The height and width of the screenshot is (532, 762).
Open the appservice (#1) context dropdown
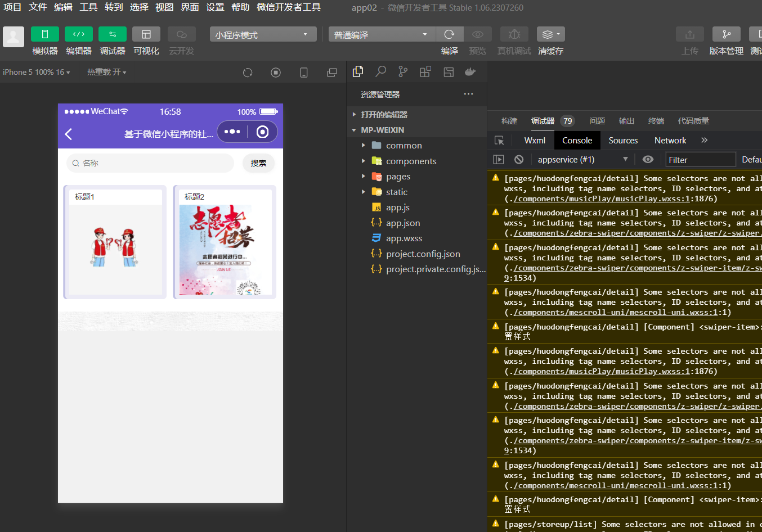tap(582, 160)
